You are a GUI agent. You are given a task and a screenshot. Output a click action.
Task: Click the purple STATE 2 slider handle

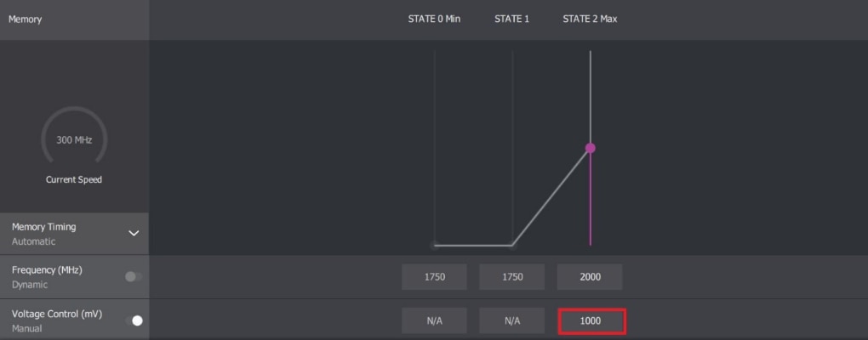591,148
